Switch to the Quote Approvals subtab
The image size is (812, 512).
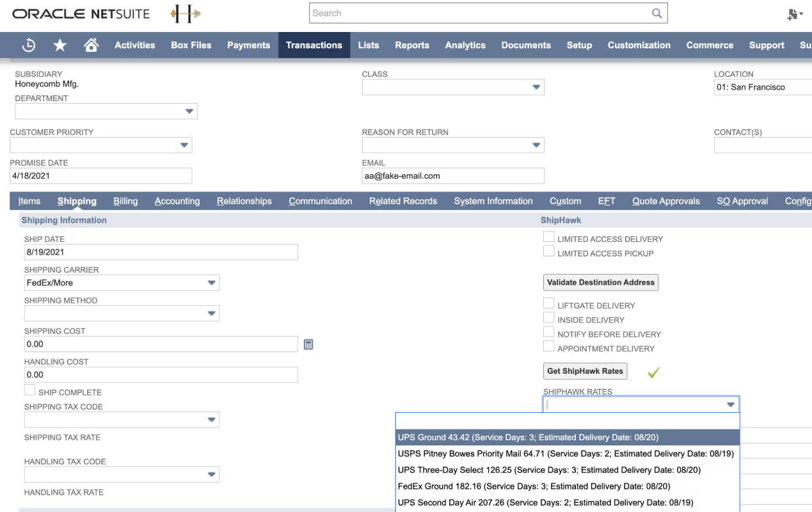pos(666,201)
